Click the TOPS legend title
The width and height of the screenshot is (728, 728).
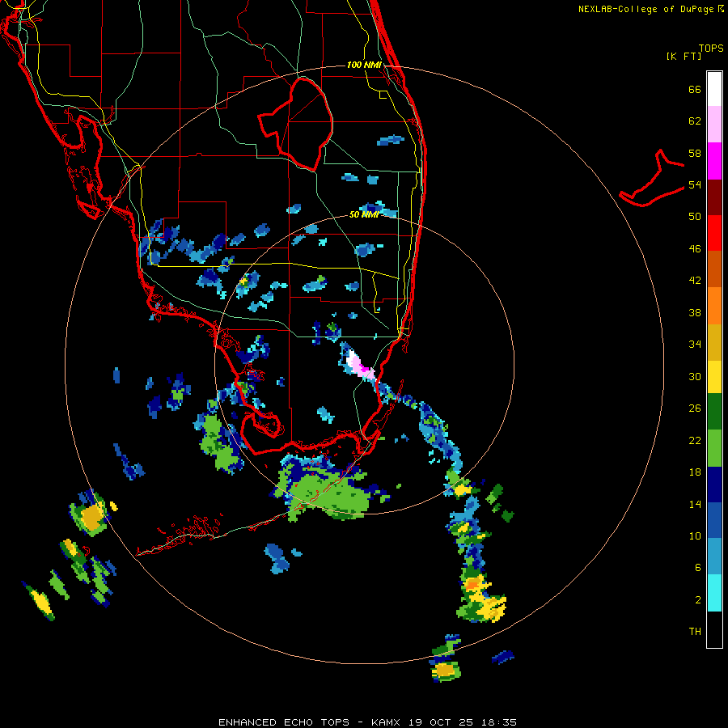(711, 48)
